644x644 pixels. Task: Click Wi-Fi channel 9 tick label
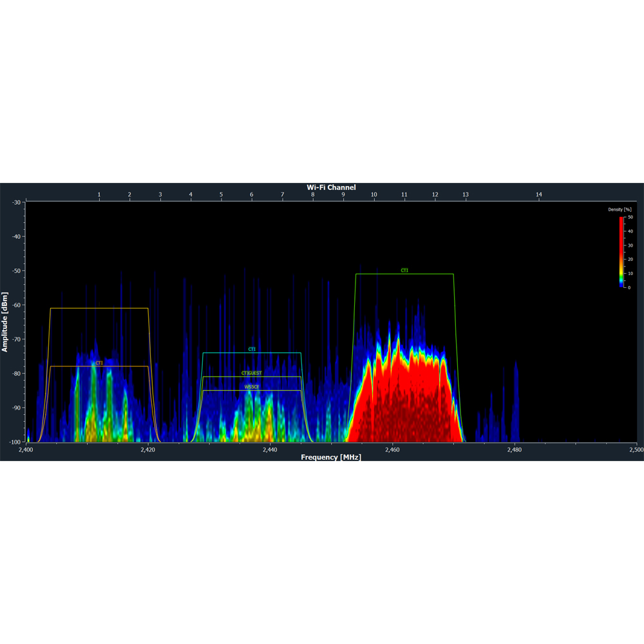[343, 194]
